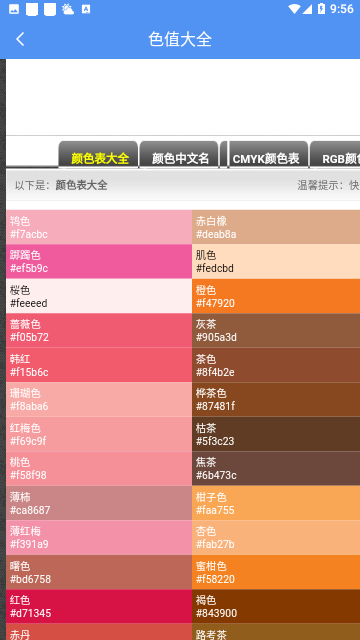
Task: Select the 曙色 #bd6758 swatch
Action: point(99,572)
